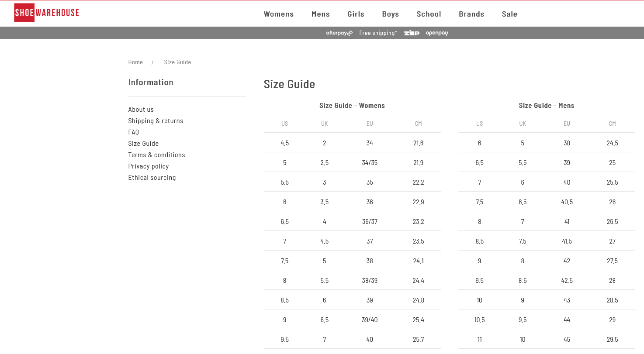
Task: Click the Openpay logo in banner
Action: [437, 33]
